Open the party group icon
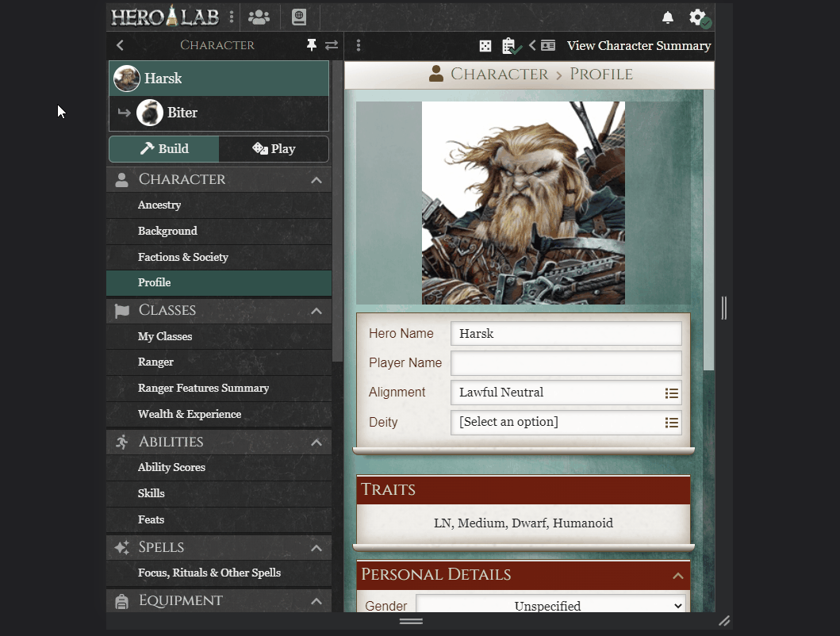Viewport: 840px width, 636px height. (x=259, y=17)
